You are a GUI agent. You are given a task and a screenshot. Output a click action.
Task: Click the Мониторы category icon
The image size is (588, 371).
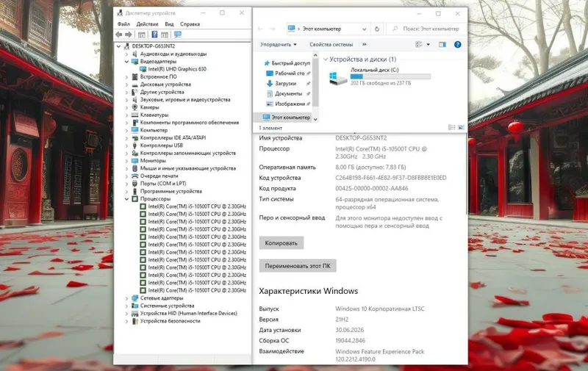click(x=135, y=160)
